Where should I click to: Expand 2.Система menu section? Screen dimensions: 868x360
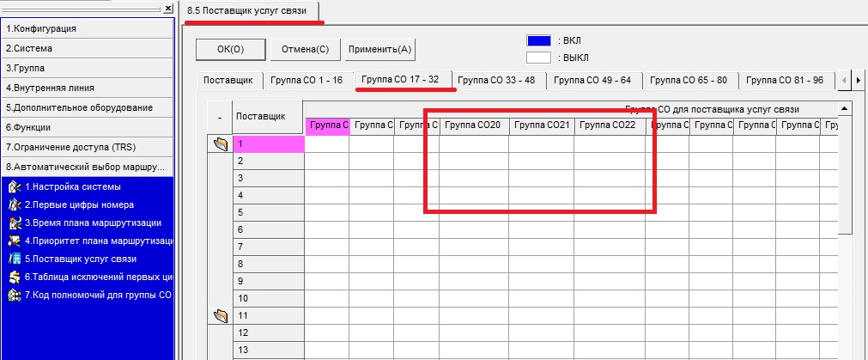pos(88,49)
